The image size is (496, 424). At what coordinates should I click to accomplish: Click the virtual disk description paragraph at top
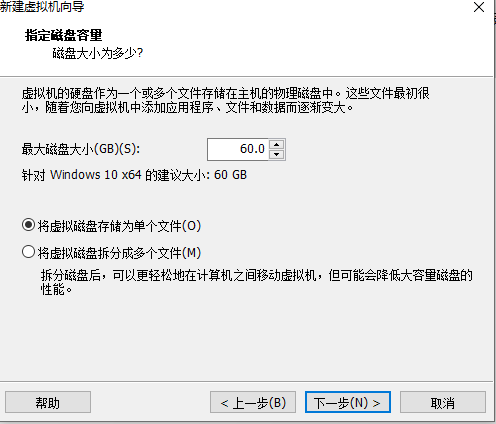[x=226, y=100]
